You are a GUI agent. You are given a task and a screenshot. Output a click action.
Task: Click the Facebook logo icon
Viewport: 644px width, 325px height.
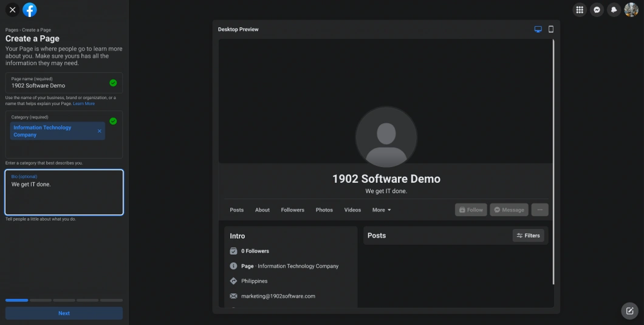(30, 10)
